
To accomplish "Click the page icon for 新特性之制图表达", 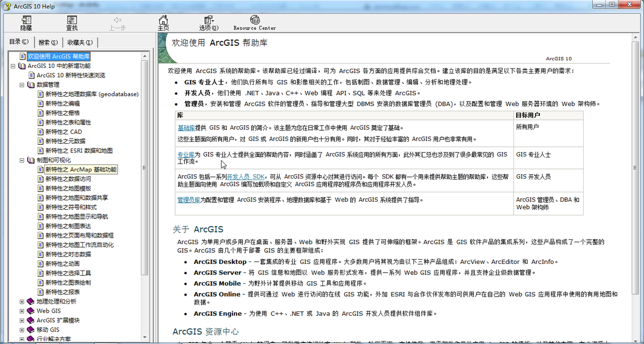I will (41, 226).
